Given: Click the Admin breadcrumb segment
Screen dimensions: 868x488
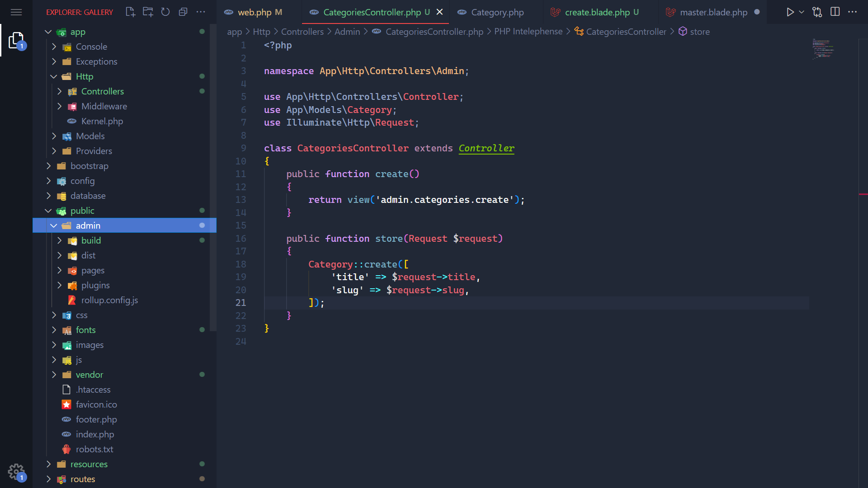Looking at the screenshot, I should (347, 32).
